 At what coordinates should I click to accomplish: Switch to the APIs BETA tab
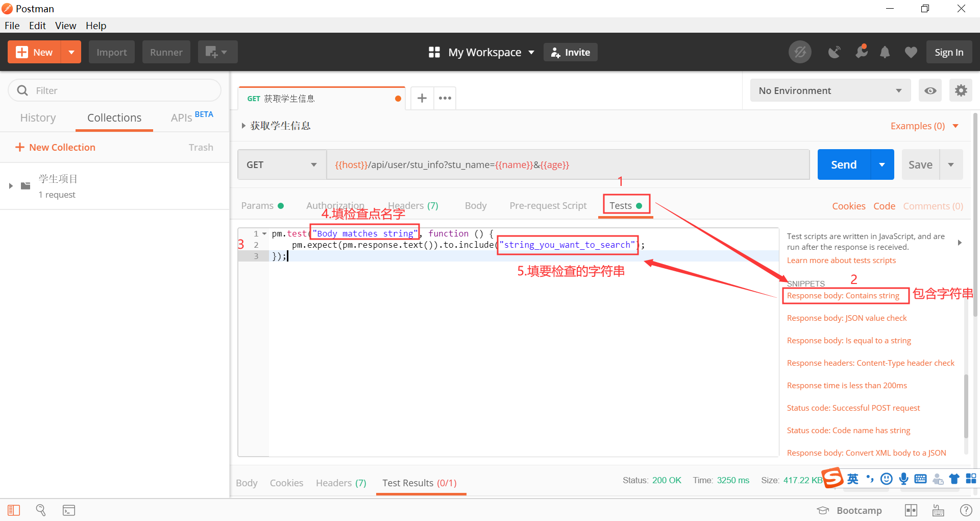(192, 117)
